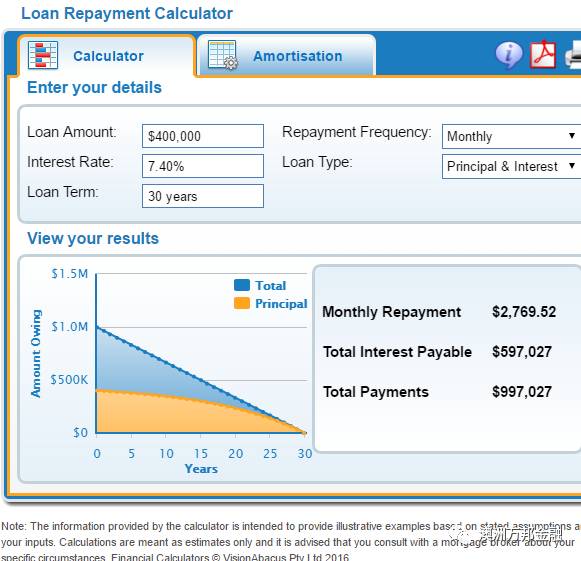Click the 'Years' axis title
This screenshot has width=581, height=561.
tap(201, 469)
